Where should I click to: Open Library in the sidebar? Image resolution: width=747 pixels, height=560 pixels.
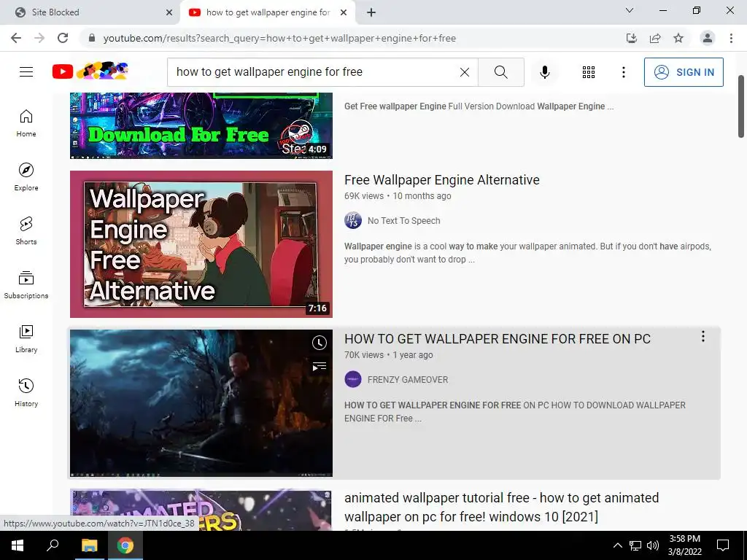pos(26,338)
